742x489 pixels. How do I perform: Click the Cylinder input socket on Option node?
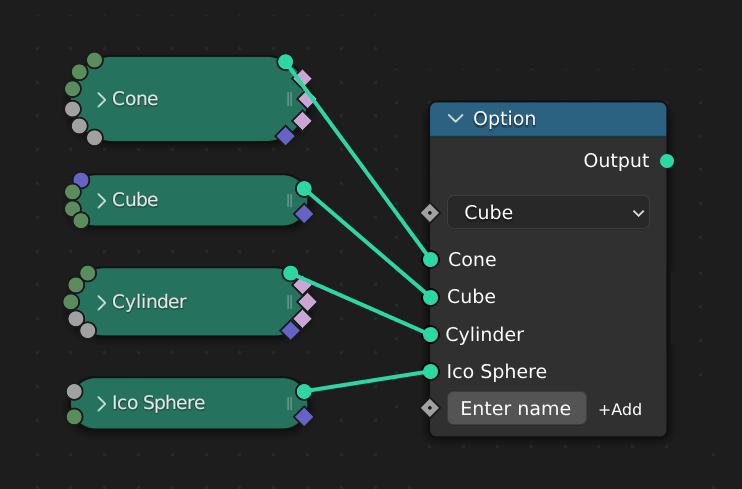point(430,334)
